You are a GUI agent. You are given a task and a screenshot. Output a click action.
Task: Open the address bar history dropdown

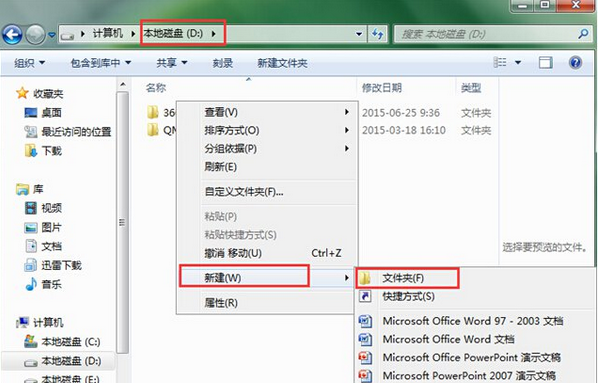359,34
